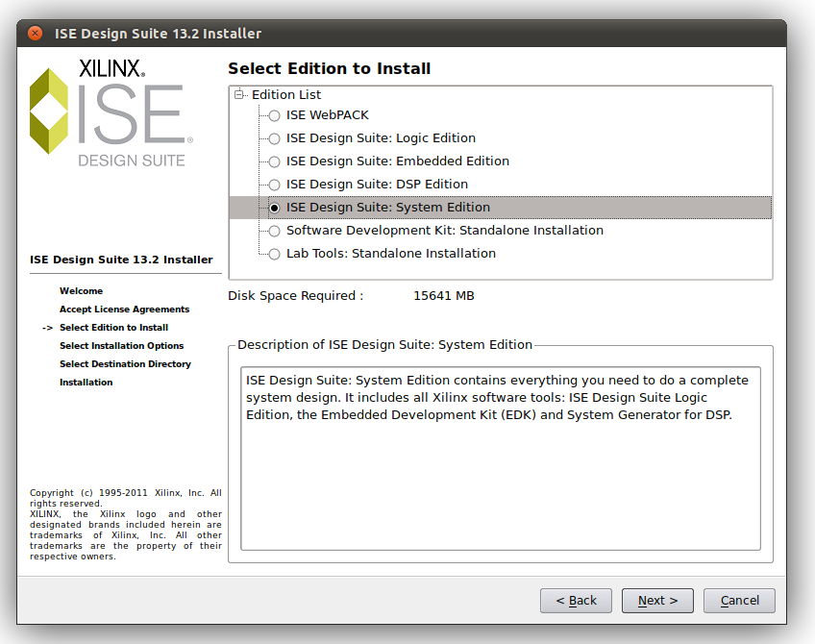Choose Software Development Kit standalone radio
This screenshot has height=644, width=815.
(x=274, y=231)
